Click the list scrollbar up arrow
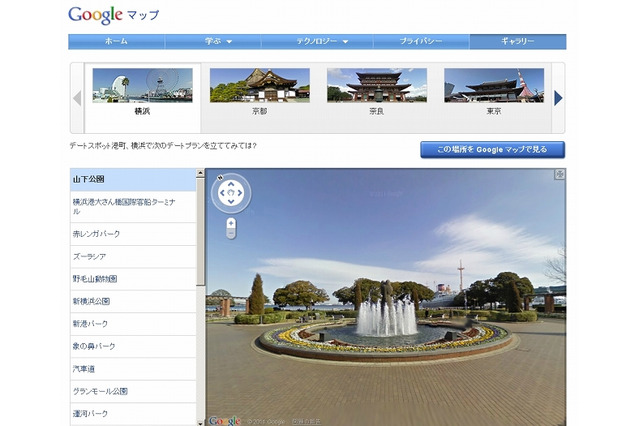Viewport: 640px width, 426px height. (x=200, y=173)
